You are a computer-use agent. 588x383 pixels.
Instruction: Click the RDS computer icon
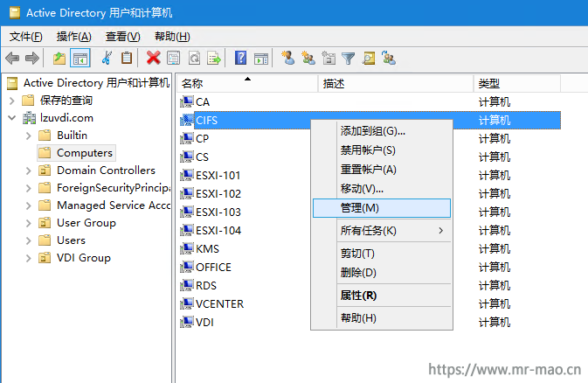(186, 285)
